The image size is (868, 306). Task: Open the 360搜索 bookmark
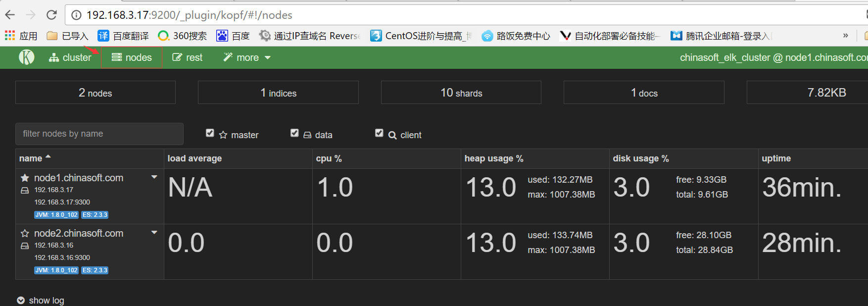pyautogui.click(x=182, y=36)
